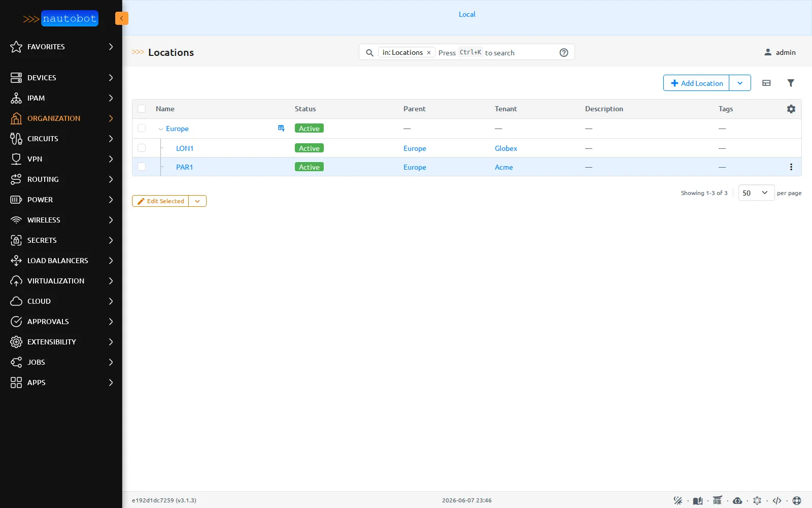Open search help question mark icon
Viewport: 812px width, 508px height.
564,52
